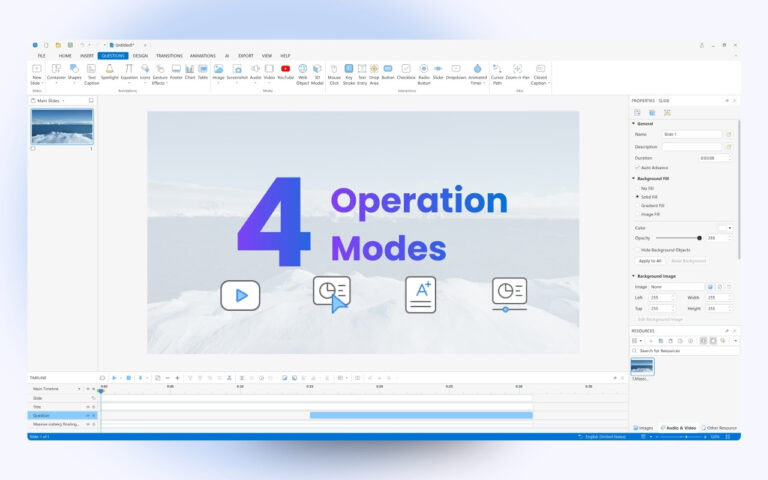The height and width of the screenshot is (480, 768).
Task: Insert a Checkbox interaction object
Action: [x=406, y=72]
